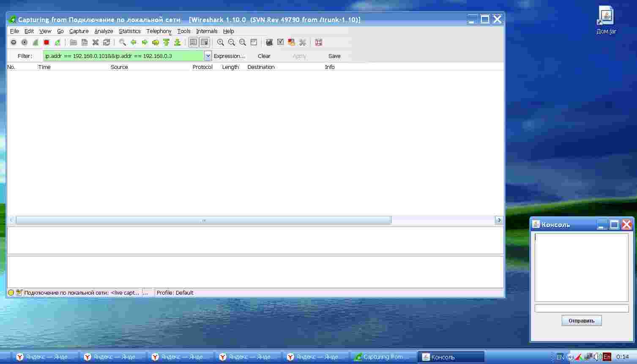Open the coloring rules editor
Screen dimensions: 637x364
(291, 42)
